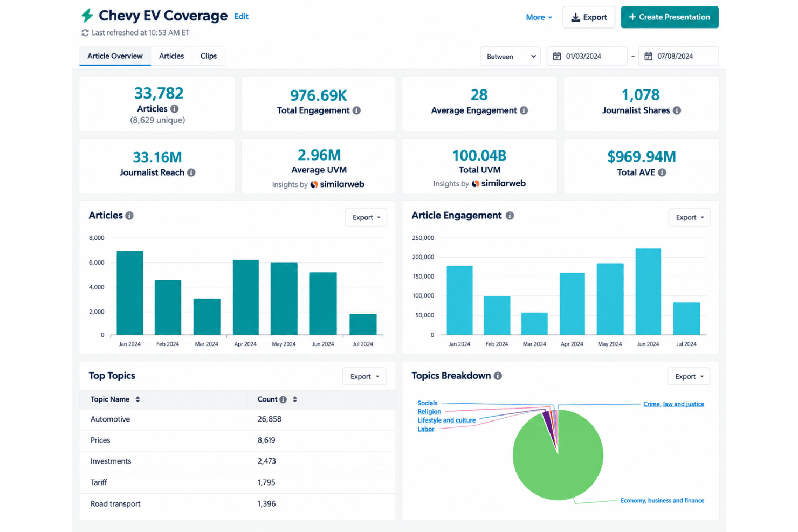Click Create Presentation button
Screen dimensions: 798x532
(670, 17)
